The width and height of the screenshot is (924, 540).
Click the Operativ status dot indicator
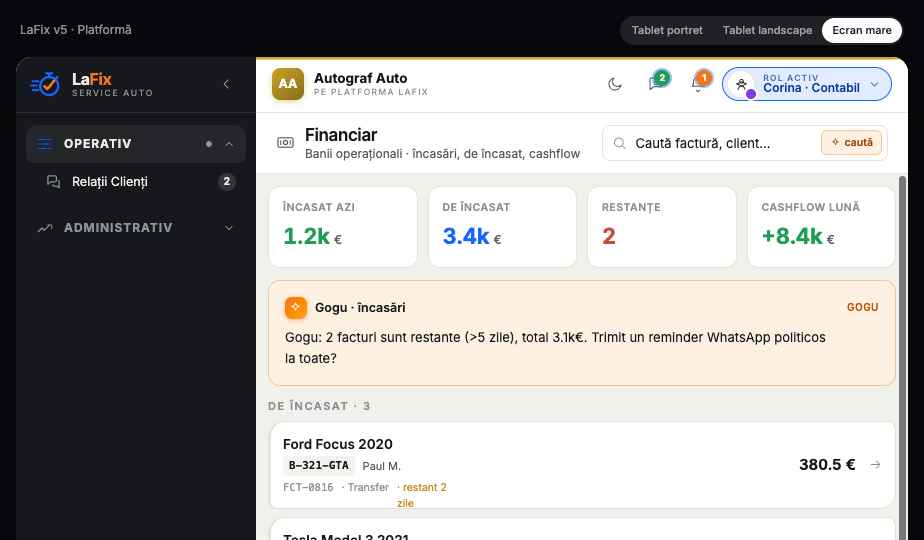pos(209,144)
